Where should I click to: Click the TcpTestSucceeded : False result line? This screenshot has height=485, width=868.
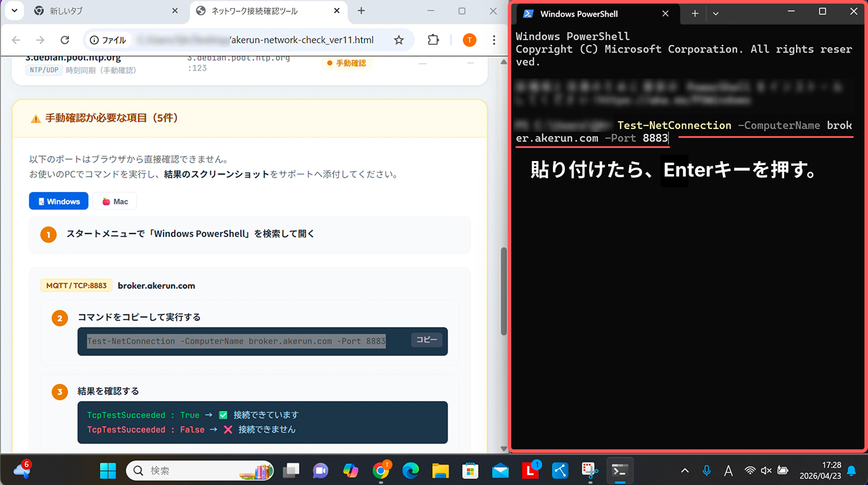pos(191,429)
